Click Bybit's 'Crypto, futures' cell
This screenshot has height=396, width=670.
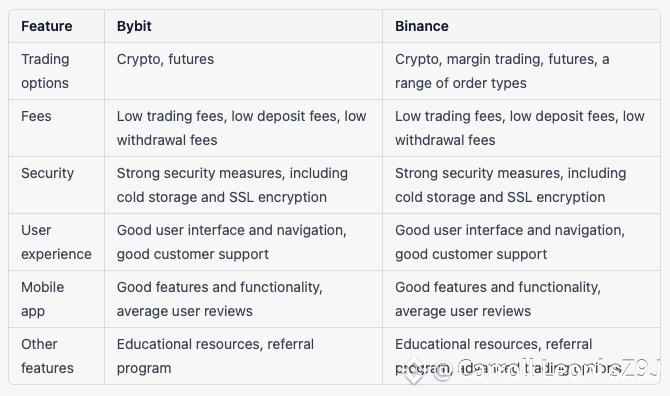point(165,59)
